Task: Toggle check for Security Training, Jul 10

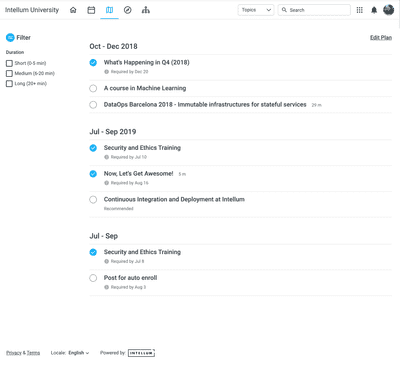Action: tap(93, 148)
